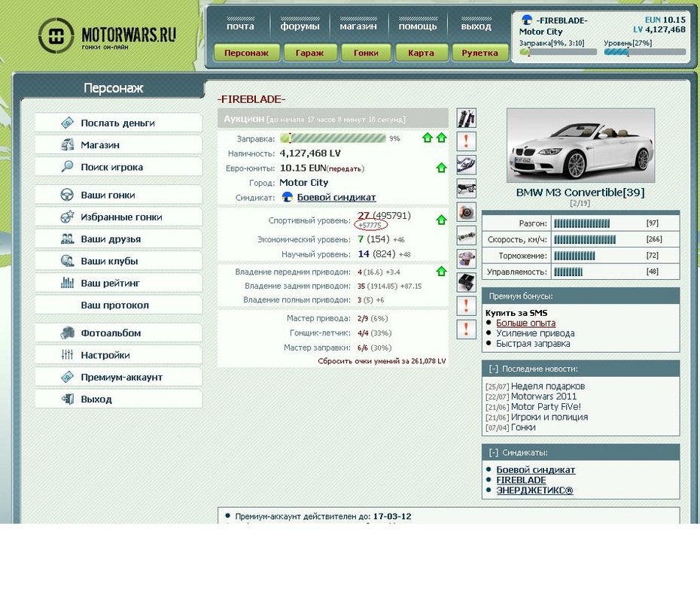Click the shop icon beside Магазин
Image resolution: width=700 pixels, height=592 pixels.
tap(67, 144)
